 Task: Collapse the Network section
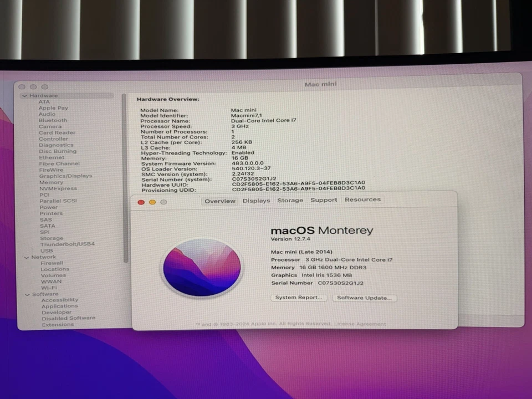pos(27,257)
